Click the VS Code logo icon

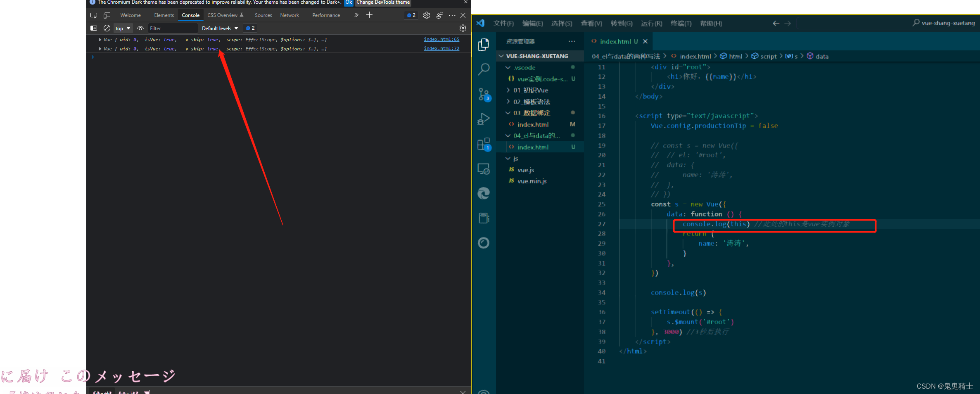coord(481,23)
